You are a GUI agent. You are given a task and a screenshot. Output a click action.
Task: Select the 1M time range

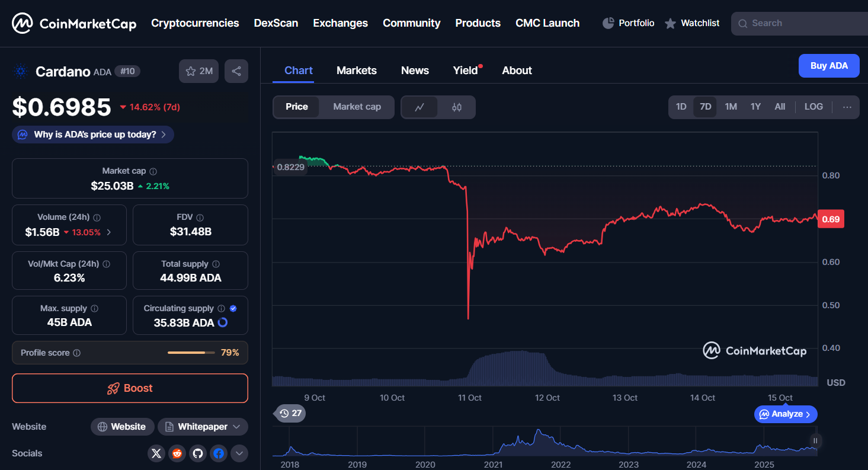[x=731, y=107]
